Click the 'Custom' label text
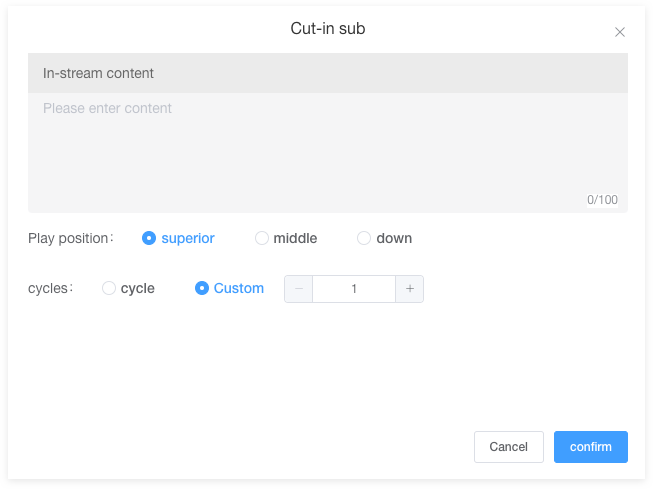Screen dimensions: 653x489 pos(239,288)
